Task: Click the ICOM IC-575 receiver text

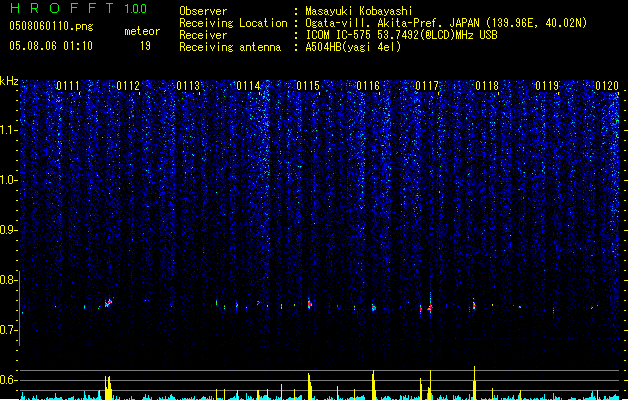Action: [401, 35]
